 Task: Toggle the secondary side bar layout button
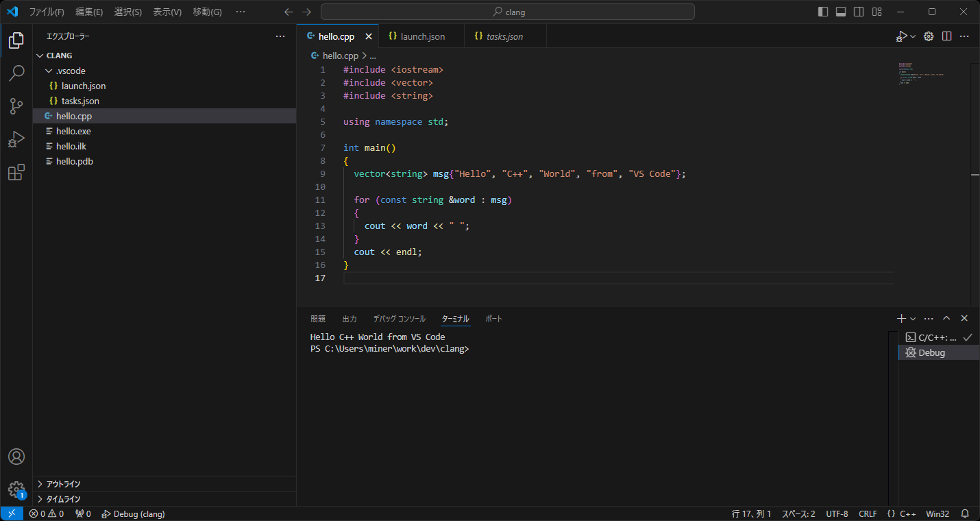coord(859,12)
